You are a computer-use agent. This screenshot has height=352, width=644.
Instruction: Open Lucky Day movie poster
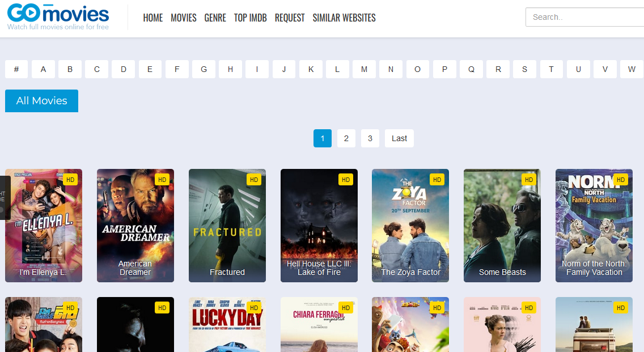227,324
